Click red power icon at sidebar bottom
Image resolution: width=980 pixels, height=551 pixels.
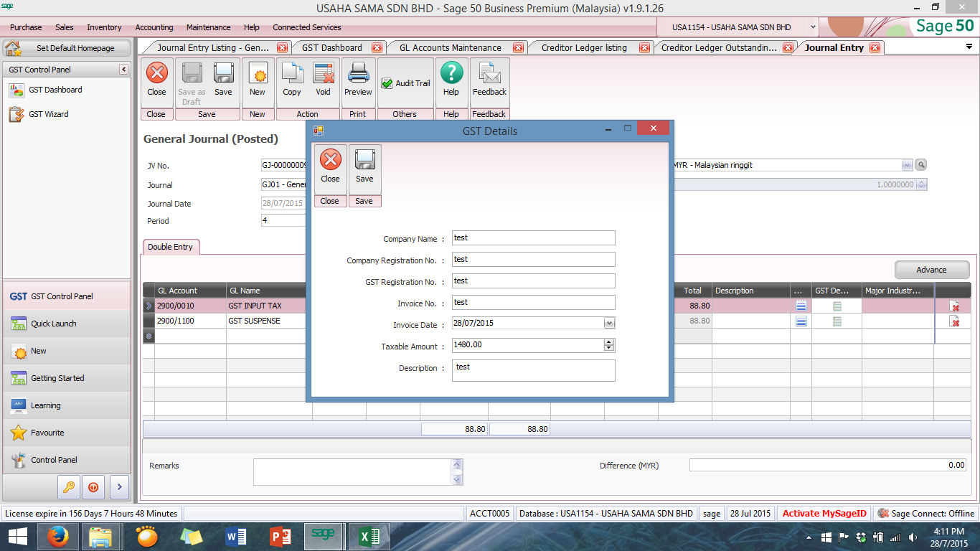pos(93,486)
